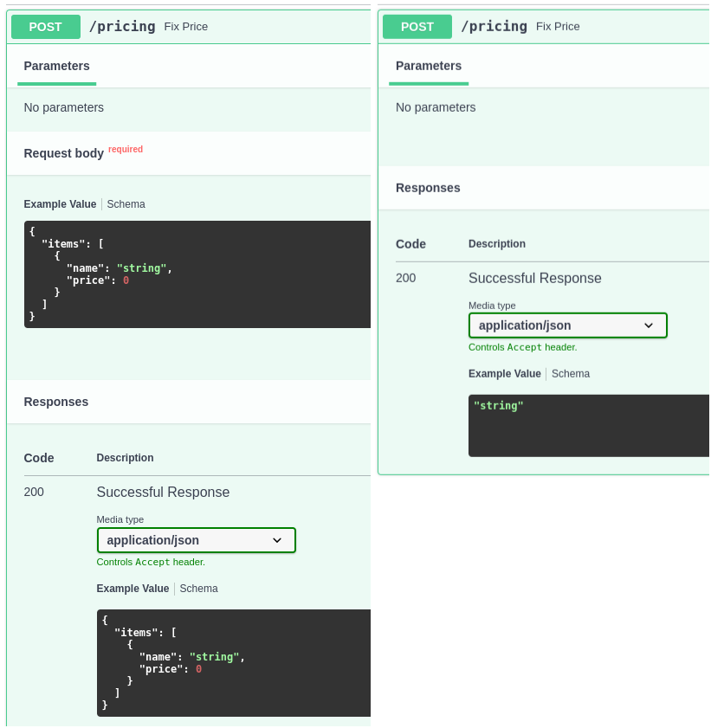Select the Parameters tab in the left panel
711x728 pixels.
point(56,67)
